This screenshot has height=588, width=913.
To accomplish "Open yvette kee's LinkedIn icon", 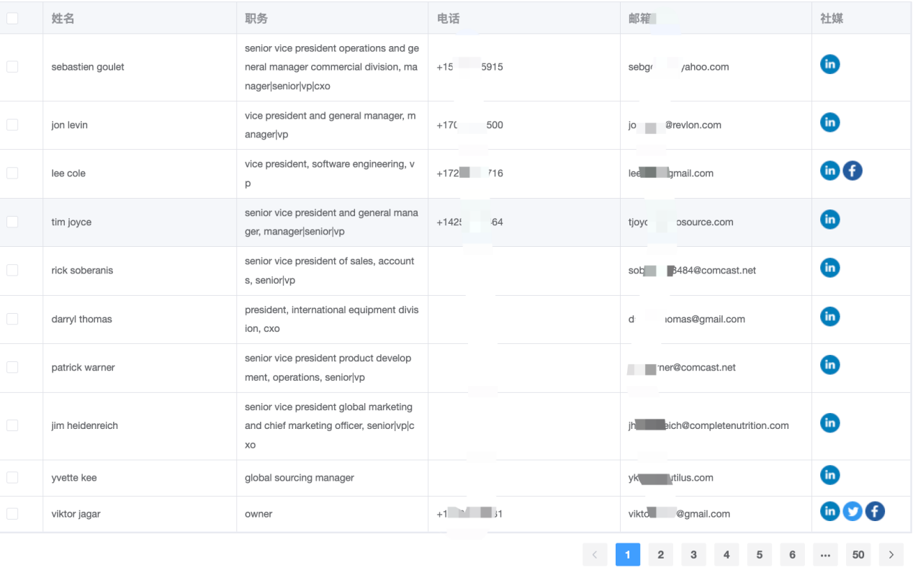I will (829, 475).
